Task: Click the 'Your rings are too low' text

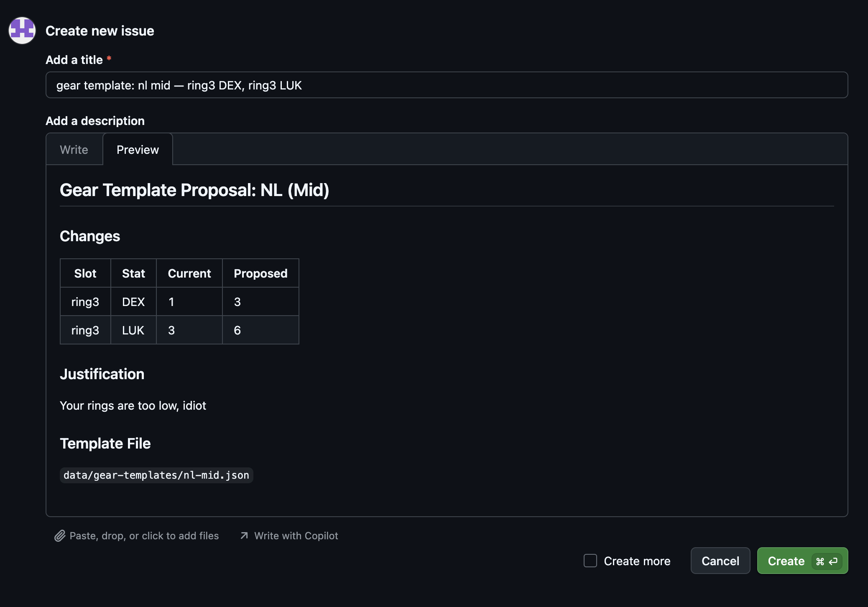Action: (x=133, y=406)
